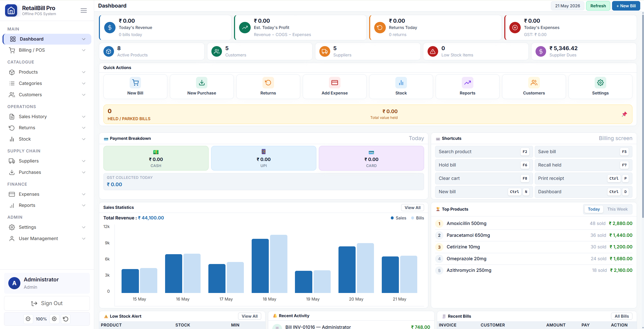
Task: Click the Suppliers truck icon in stats card
Action: [325, 51]
